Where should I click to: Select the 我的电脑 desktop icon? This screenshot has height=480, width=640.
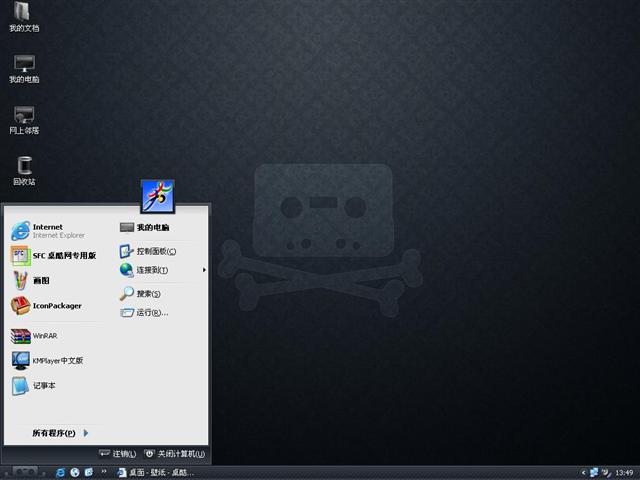(24, 69)
